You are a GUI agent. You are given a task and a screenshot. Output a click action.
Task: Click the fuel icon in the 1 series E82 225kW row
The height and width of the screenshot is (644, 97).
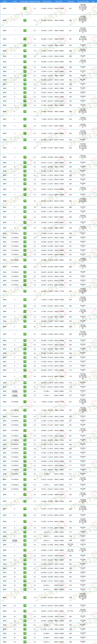pyautogui.click(x=25, y=51)
